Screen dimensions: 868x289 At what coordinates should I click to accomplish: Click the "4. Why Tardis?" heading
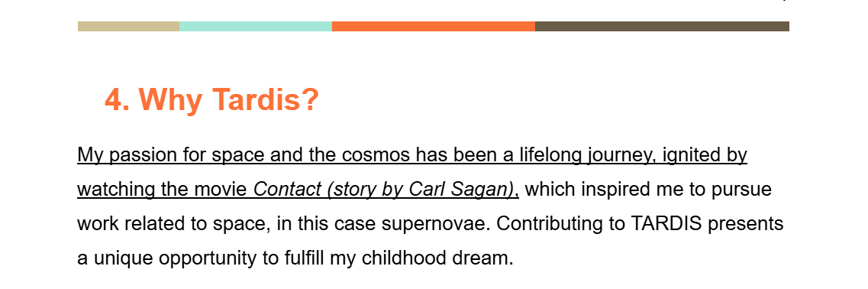coord(212,100)
